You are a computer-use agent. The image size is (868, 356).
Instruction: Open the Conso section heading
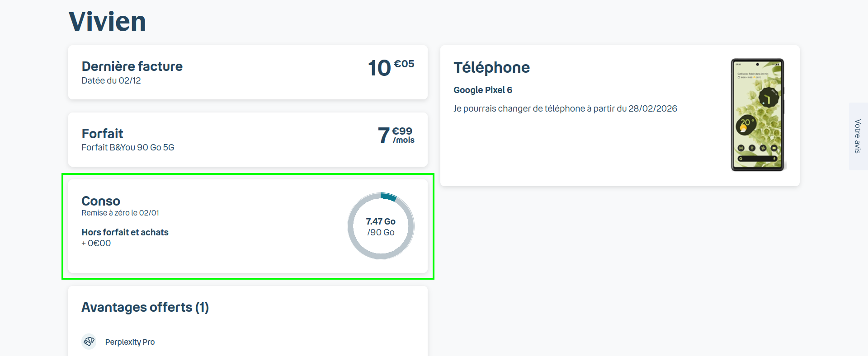pyautogui.click(x=101, y=201)
